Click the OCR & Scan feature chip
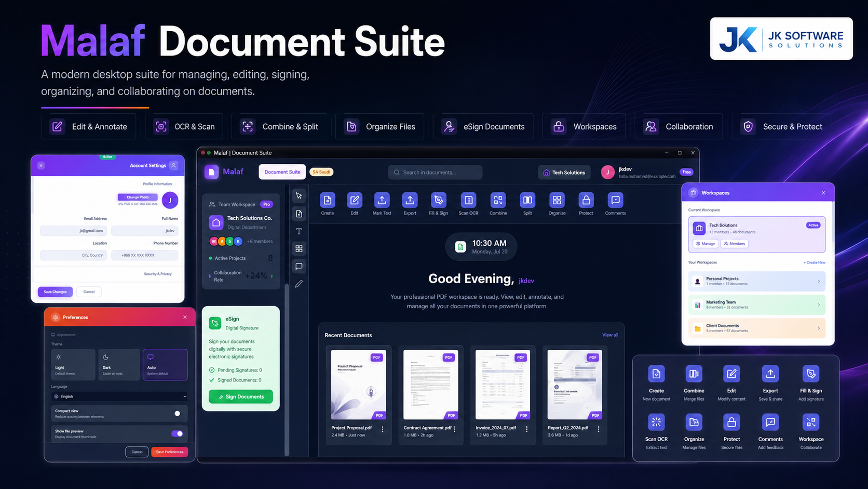Screen dimensions: 868x489 click(x=184, y=126)
